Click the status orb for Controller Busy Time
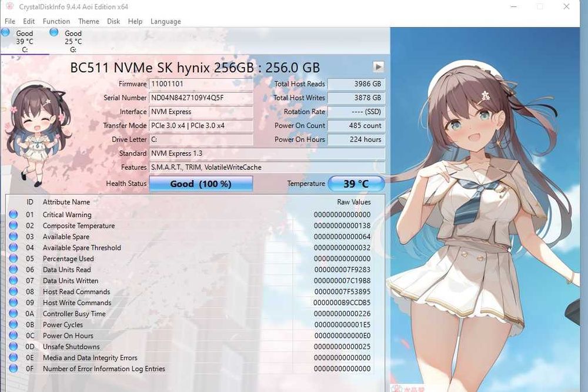The height and width of the screenshot is (392, 588). click(14, 313)
